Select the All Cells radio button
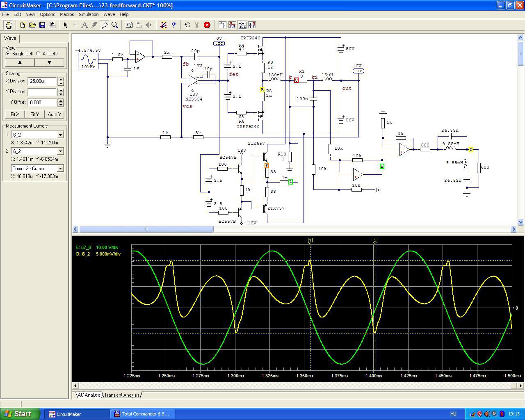The height and width of the screenshot is (420, 525). 39,54
